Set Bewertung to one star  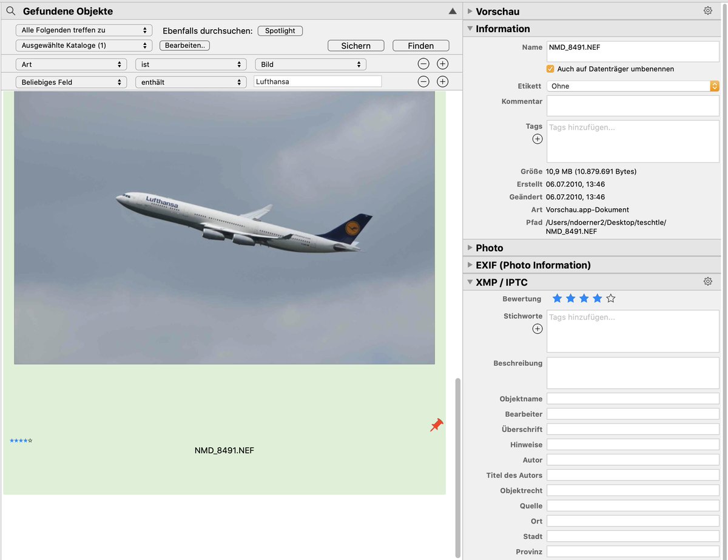tap(557, 299)
